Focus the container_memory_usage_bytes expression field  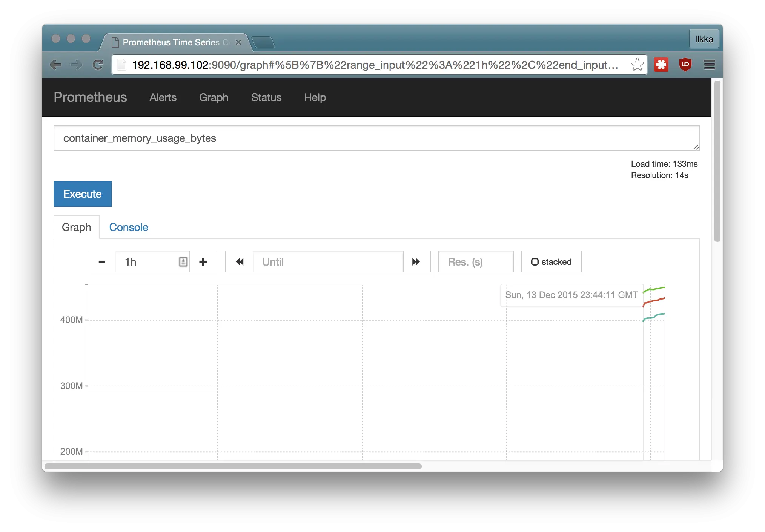coord(376,138)
